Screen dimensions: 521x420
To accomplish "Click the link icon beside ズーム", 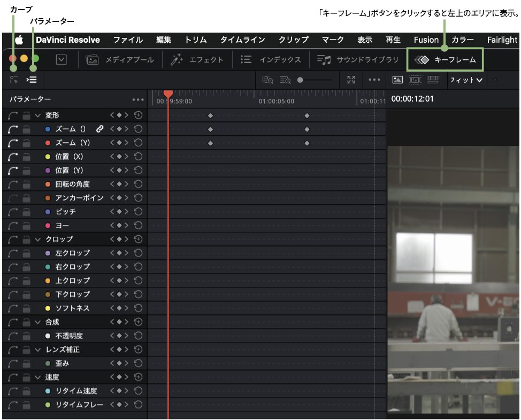I will click(x=99, y=129).
